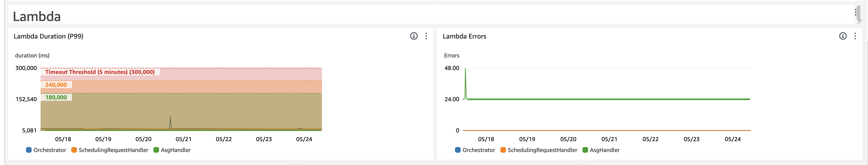Click the Lambda Duration (P99) widget title
The width and height of the screenshot is (868, 165).
click(x=49, y=36)
